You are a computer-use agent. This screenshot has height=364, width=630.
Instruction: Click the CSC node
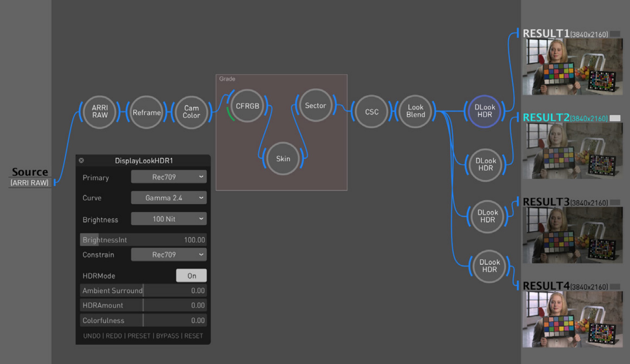[x=372, y=112]
